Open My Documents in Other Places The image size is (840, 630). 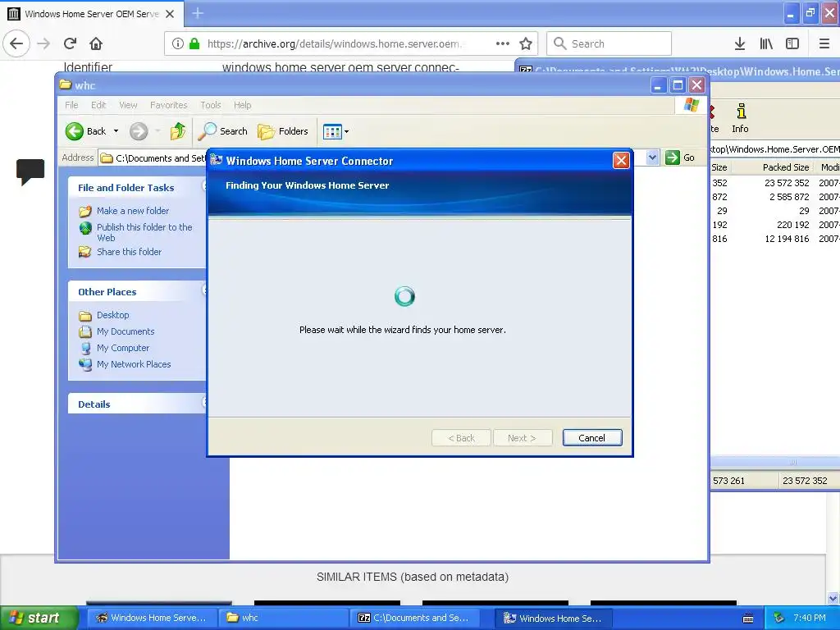[x=126, y=331]
